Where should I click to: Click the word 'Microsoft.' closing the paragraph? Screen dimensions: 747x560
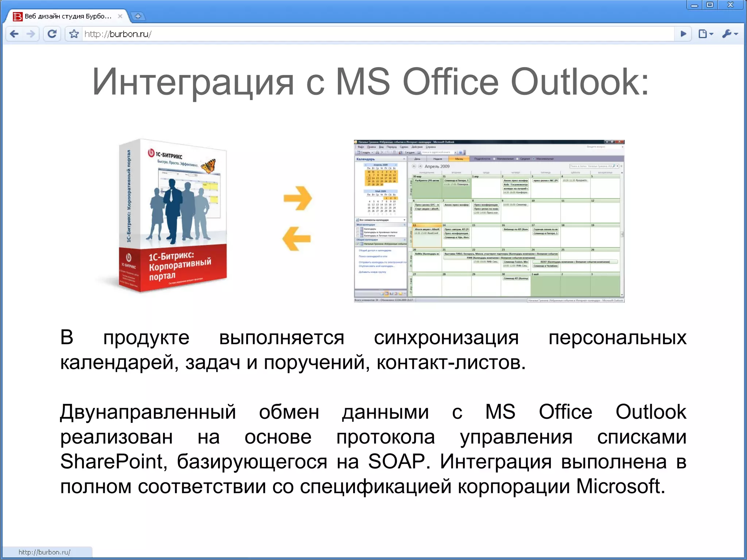point(621,486)
